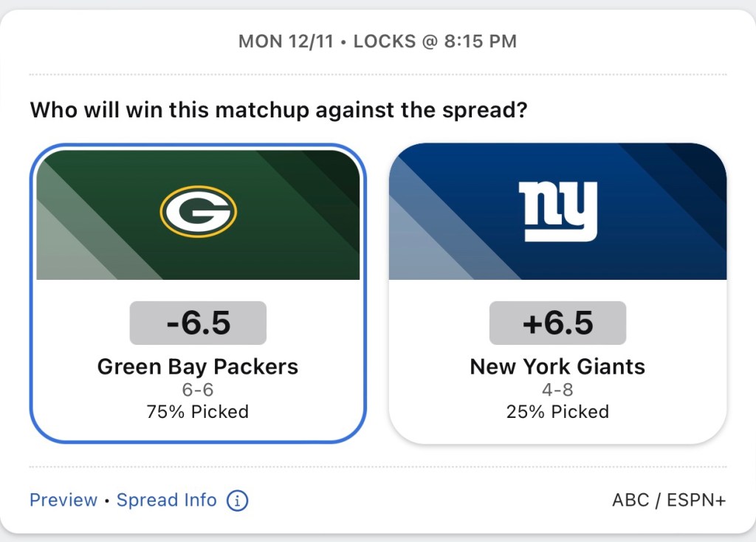Select the +6.5 spread badge
Screen dimensions: 756x542
[557, 323]
